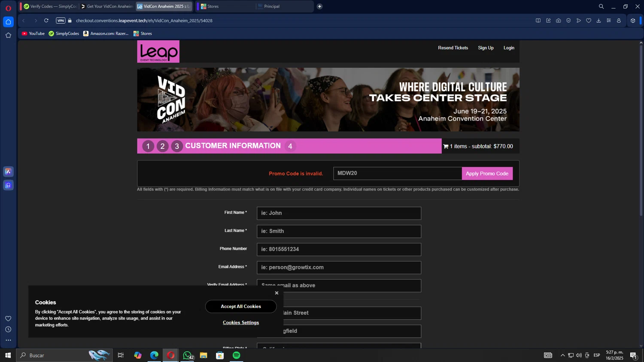The height and width of the screenshot is (362, 644).
Task: Open the Cookies Settings link
Action: [241, 323]
